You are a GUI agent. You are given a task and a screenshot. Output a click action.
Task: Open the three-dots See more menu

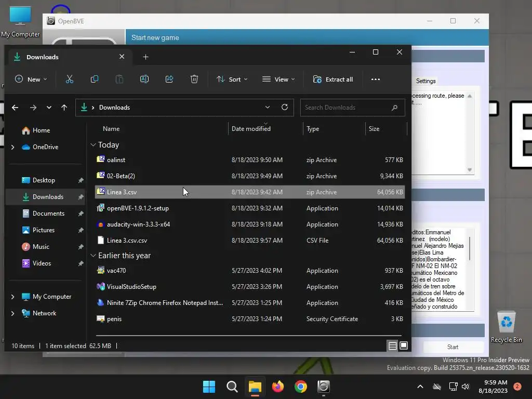click(x=375, y=79)
